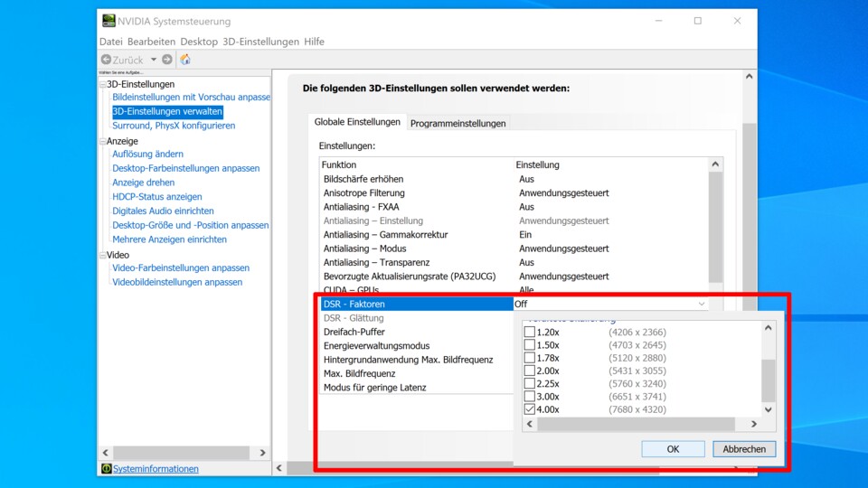Select the Energieverwaltungsmodus setting row
Viewport: 868px width, 488px height.
click(376, 346)
